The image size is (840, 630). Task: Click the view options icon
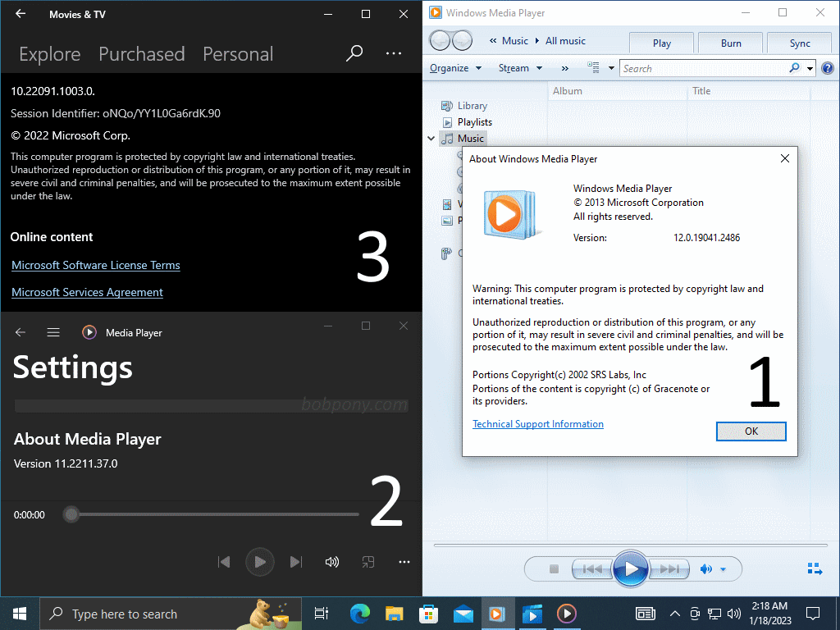pos(594,67)
